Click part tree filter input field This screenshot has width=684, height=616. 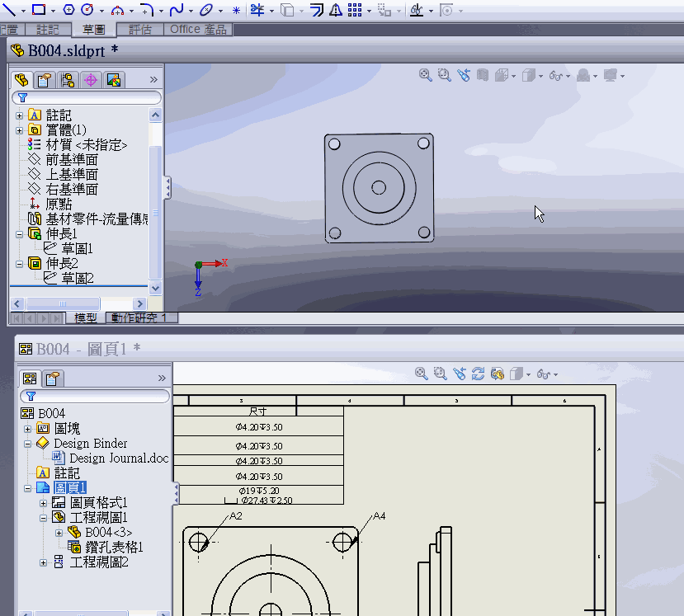(x=87, y=97)
